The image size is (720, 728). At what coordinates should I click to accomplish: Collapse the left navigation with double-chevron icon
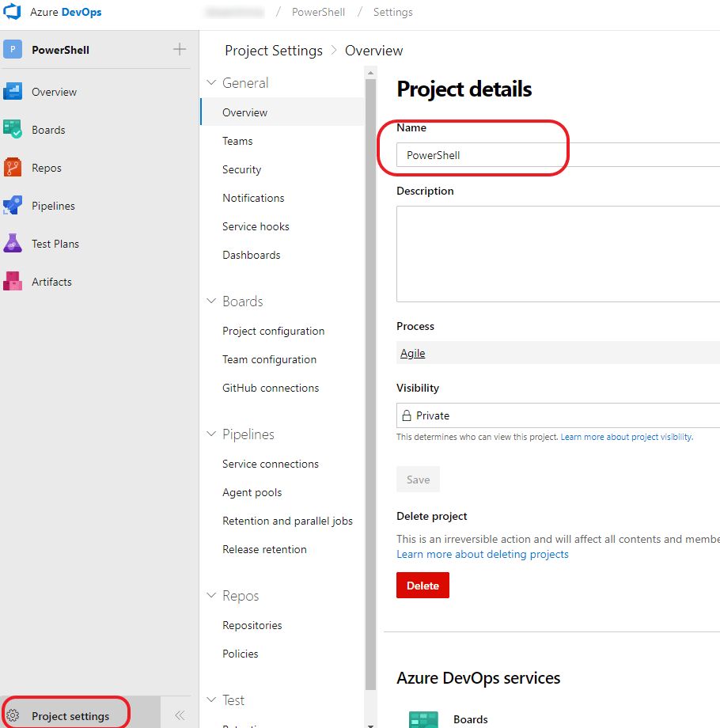click(180, 715)
